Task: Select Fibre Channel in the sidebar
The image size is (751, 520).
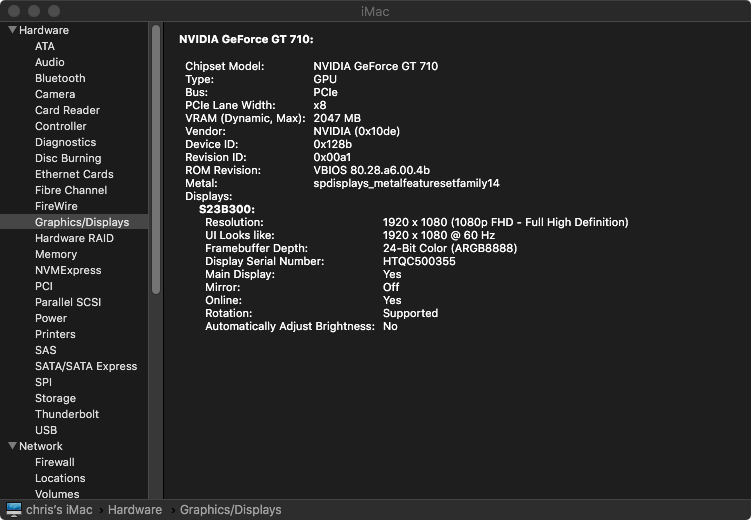Action: pos(71,190)
